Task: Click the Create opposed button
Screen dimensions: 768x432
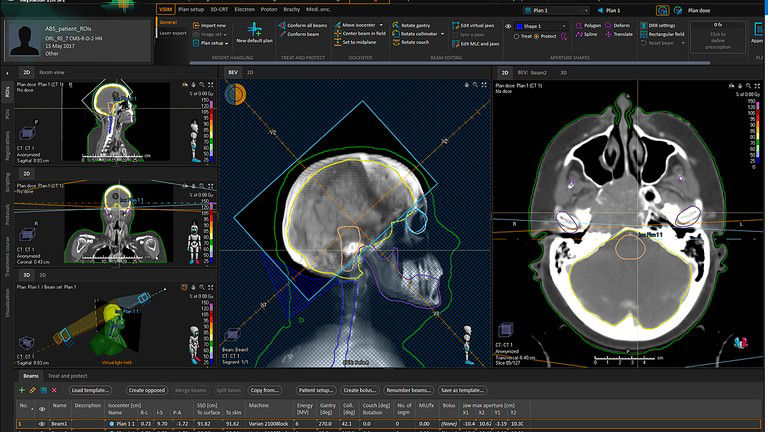Action: pyautogui.click(x=147, y=389)
